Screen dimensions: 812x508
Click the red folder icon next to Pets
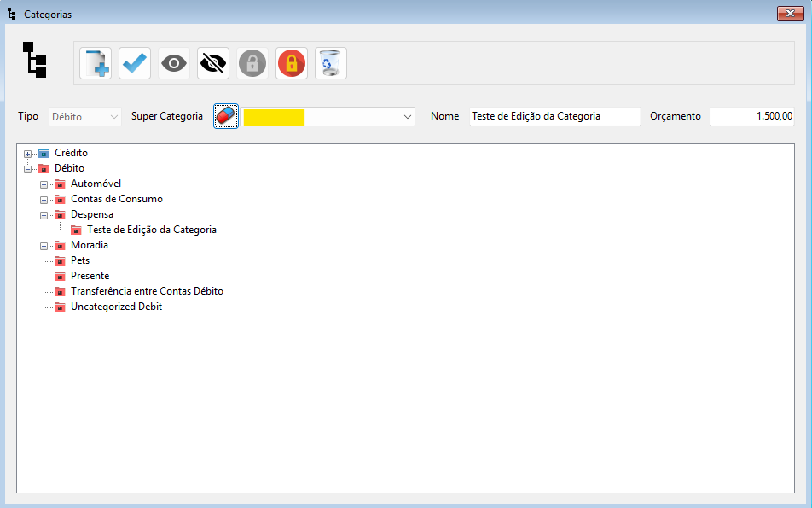[60, 260]
